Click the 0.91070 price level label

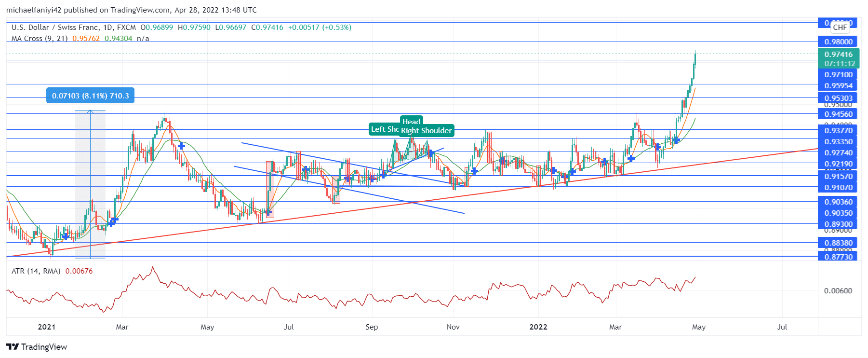pyautogui.click(x=839, y=187)
